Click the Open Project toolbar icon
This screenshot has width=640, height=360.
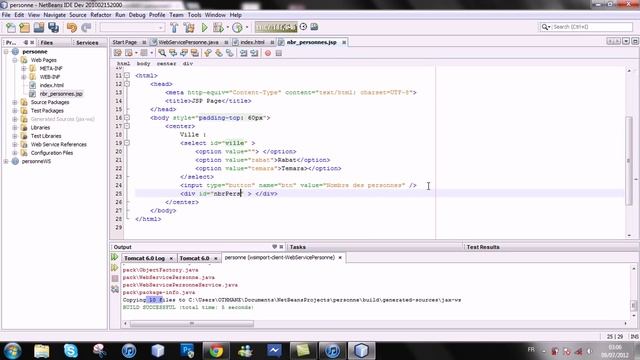click(39, 27)
